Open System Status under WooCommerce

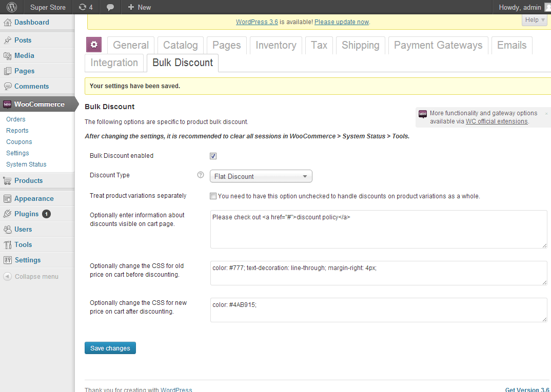[26, 164]
